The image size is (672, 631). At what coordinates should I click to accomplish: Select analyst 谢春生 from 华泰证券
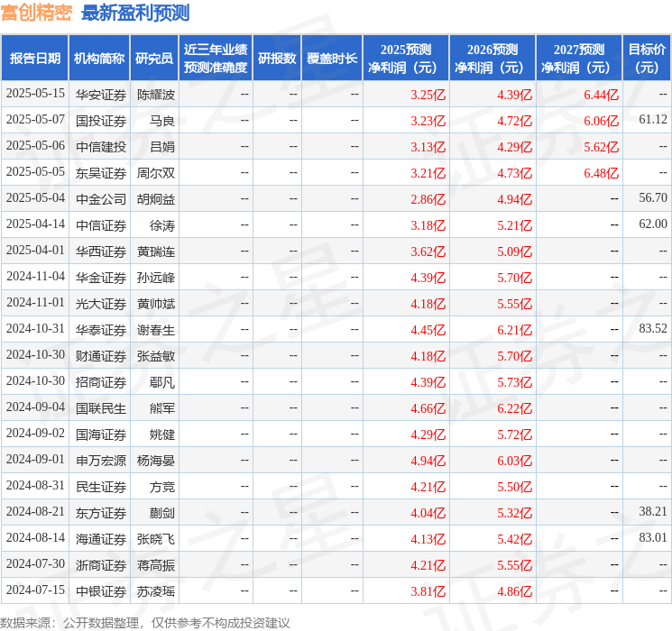(156, 329)
